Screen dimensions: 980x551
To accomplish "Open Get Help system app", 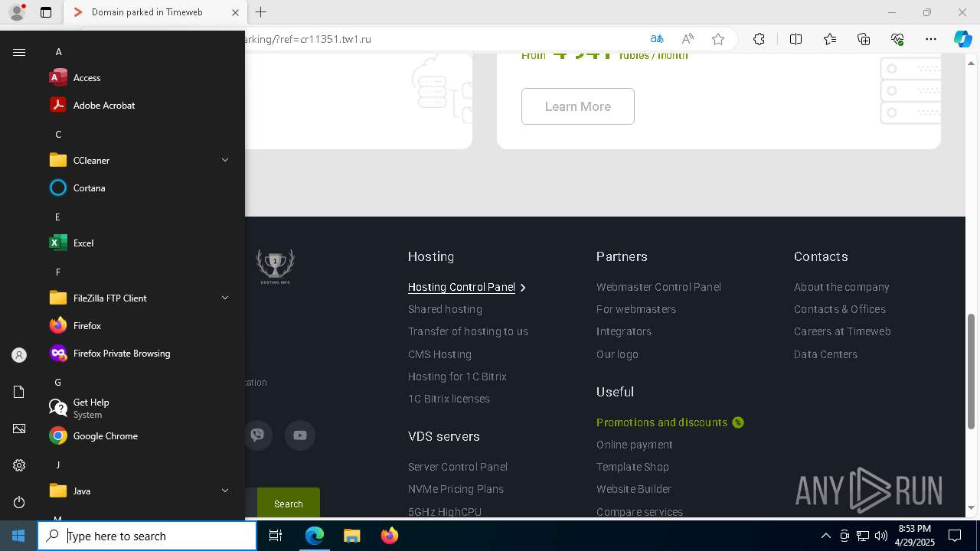I will pos(138,408).
